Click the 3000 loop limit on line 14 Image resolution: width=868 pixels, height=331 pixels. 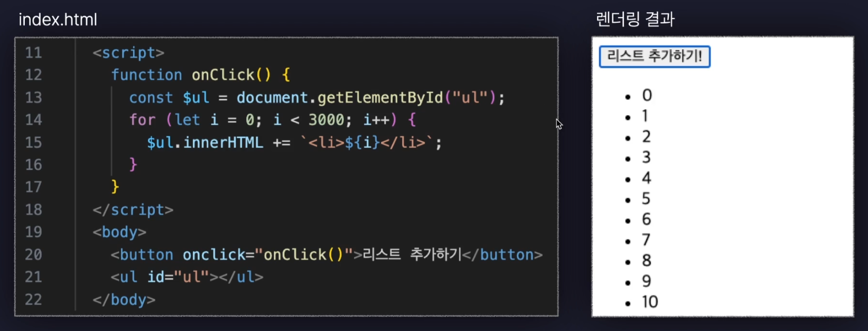click(x=326, y=120)
